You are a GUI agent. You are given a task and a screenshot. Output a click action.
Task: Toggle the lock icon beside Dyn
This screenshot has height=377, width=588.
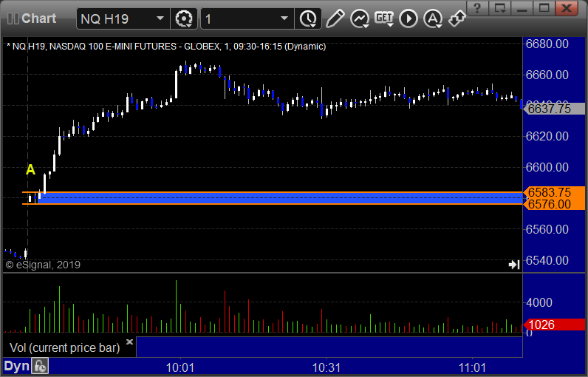(40, 366)
